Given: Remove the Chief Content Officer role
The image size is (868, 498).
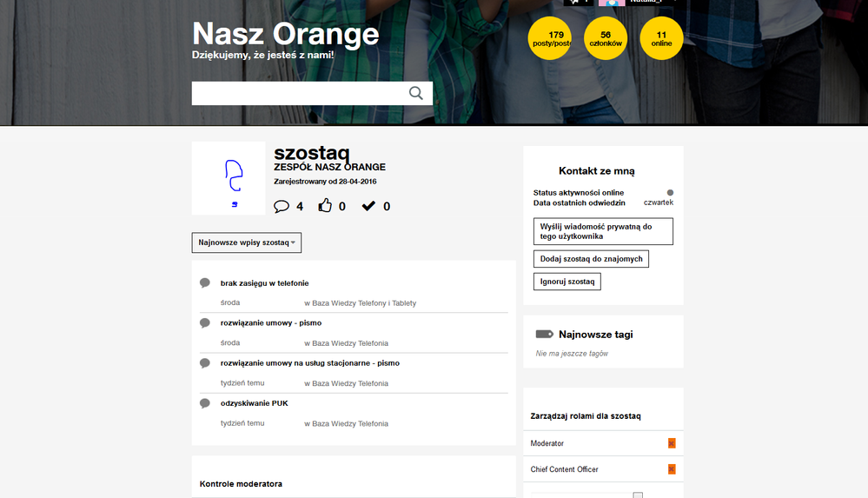Looking at the screenshot, I should (671, 469).
